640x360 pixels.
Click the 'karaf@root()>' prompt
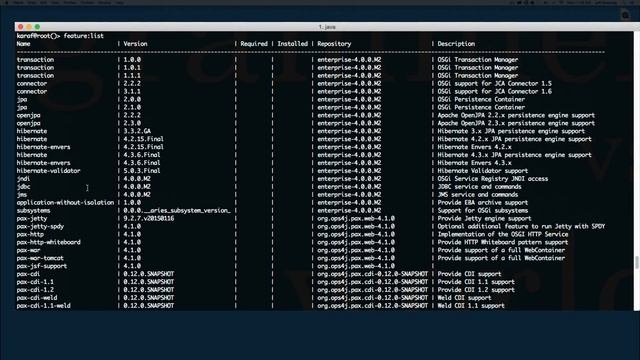point(38,36)
